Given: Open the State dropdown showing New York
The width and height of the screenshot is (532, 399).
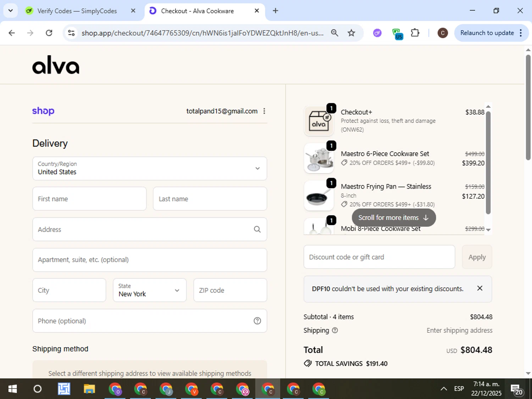Looking at the screenshot, I should coord(150,290).
